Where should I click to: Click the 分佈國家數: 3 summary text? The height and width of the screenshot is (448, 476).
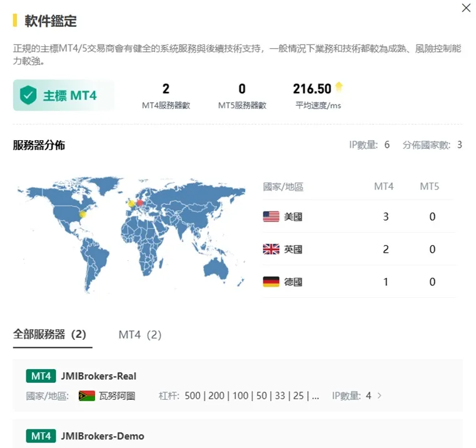[433, 145]
